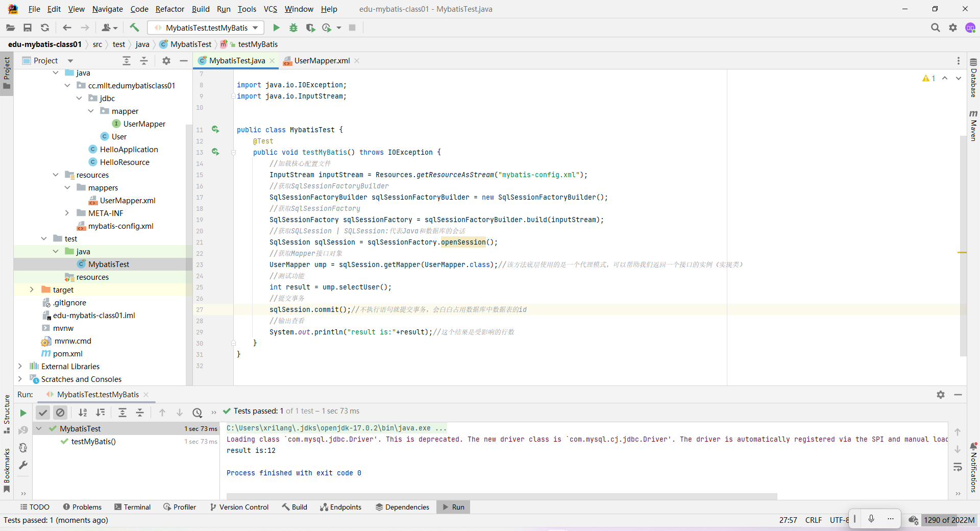980x531 pixels.
Task: Collapse the jdbc package node
Action: point(79,98)
